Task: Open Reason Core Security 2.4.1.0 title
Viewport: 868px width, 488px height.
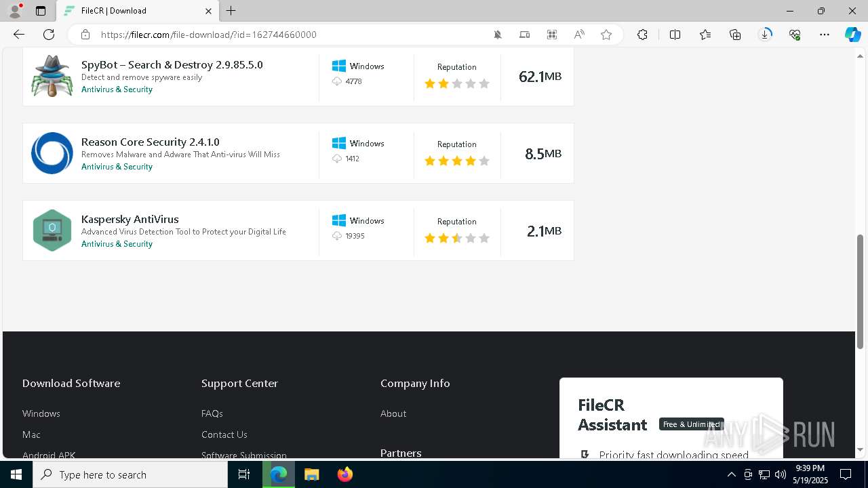Action: pos(151,142)
